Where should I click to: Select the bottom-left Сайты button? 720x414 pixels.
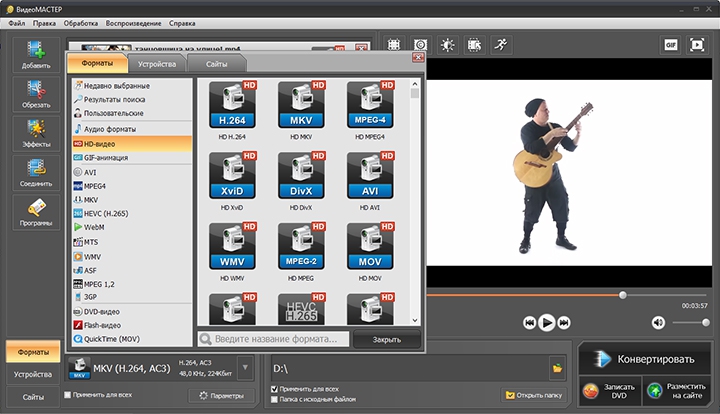pos(33,397)
